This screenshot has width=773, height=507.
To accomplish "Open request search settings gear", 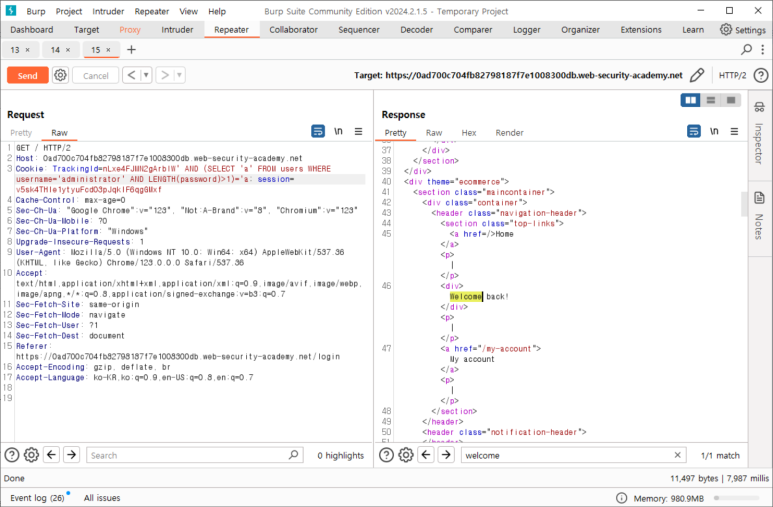I will pos(32,455).
